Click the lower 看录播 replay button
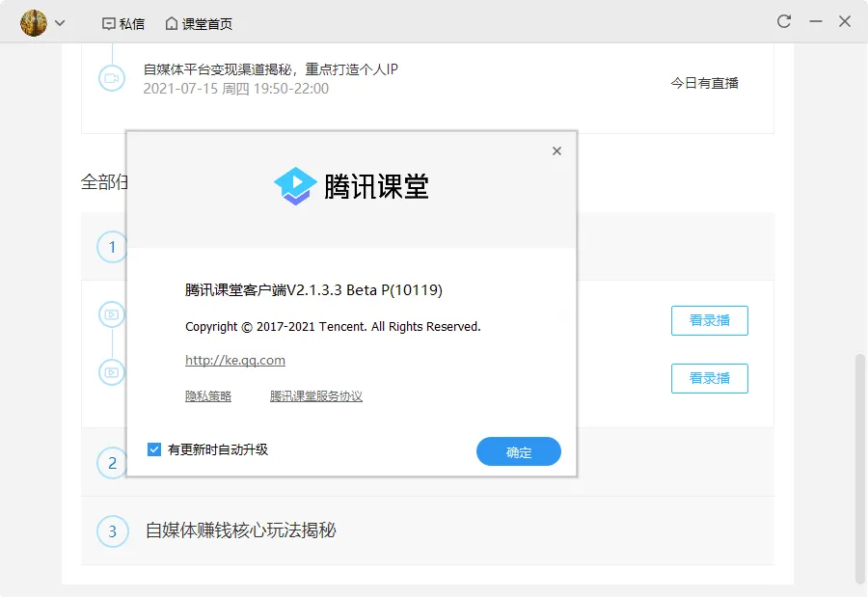Viewport: 868px width, 598px height. [710, 379]
